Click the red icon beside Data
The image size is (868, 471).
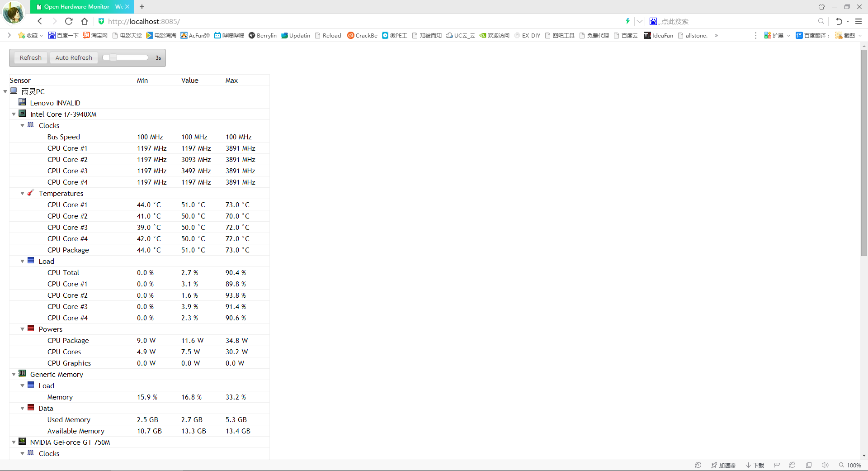tap(31, 408)
